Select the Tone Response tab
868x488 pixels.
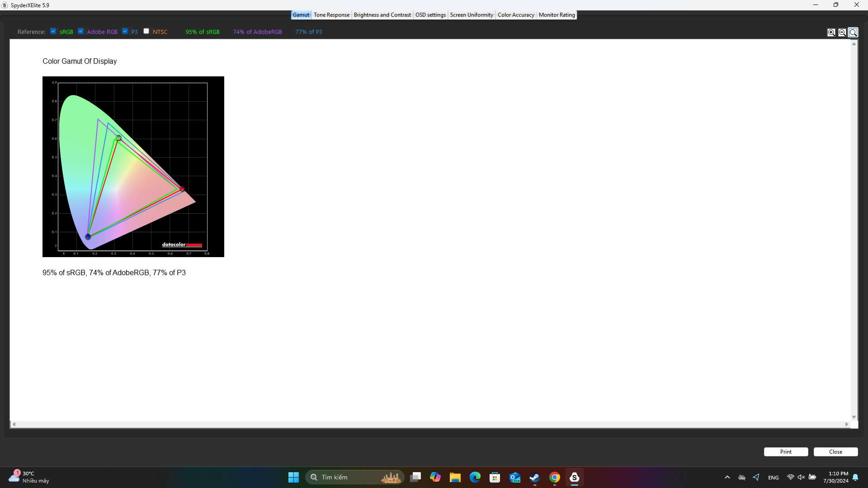[331, 15]
